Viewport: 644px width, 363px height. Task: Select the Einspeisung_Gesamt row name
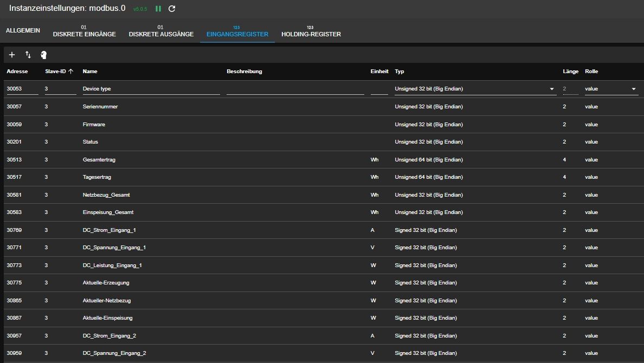tap(108, 212)
